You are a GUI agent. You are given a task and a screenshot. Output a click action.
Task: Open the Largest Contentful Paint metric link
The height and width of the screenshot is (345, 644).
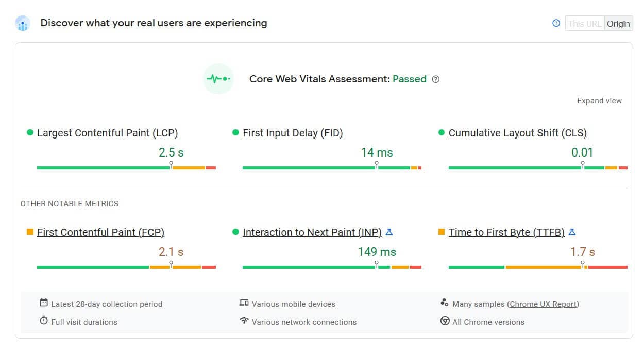point(107,133)
